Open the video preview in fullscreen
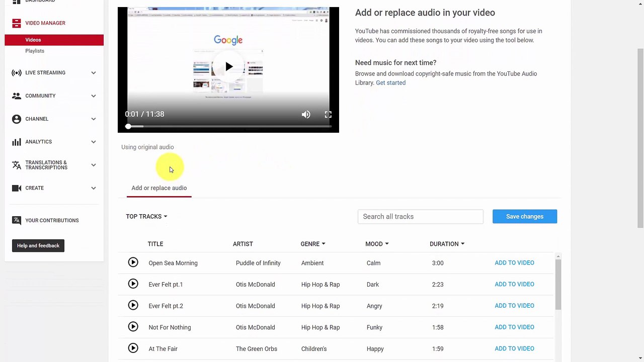644x362 pixels. click(328, 115)
